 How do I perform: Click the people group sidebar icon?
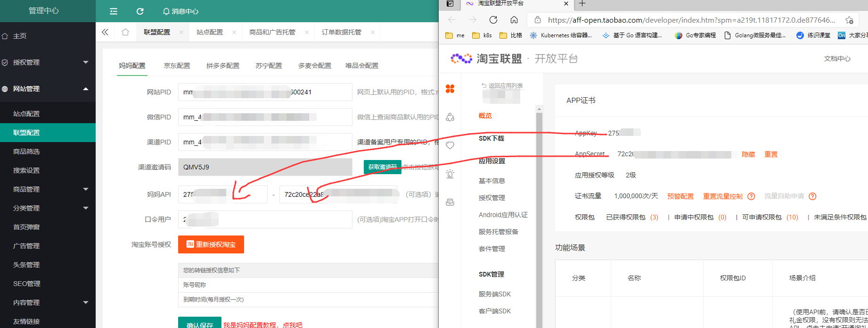[450, 117]
